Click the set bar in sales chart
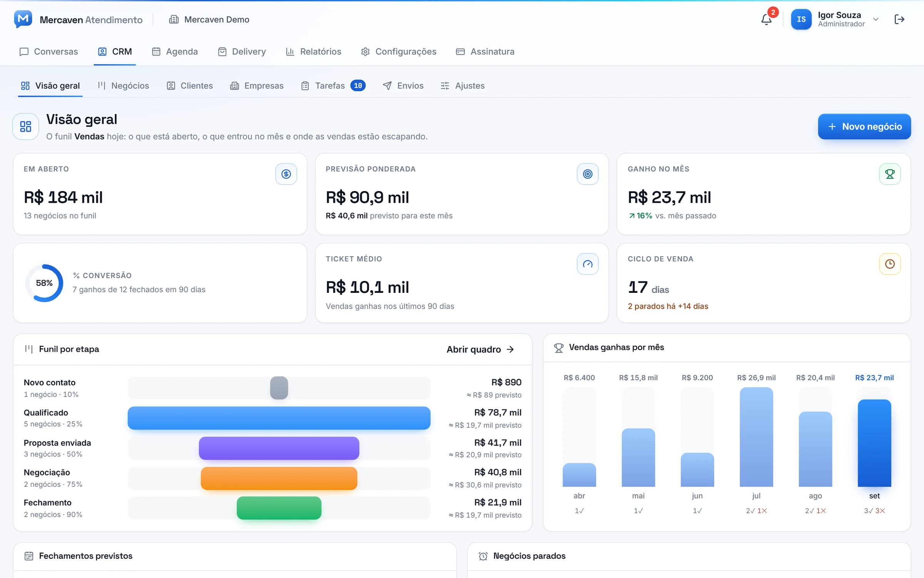Viewport: 924px width, 578px height. point(874,443)
